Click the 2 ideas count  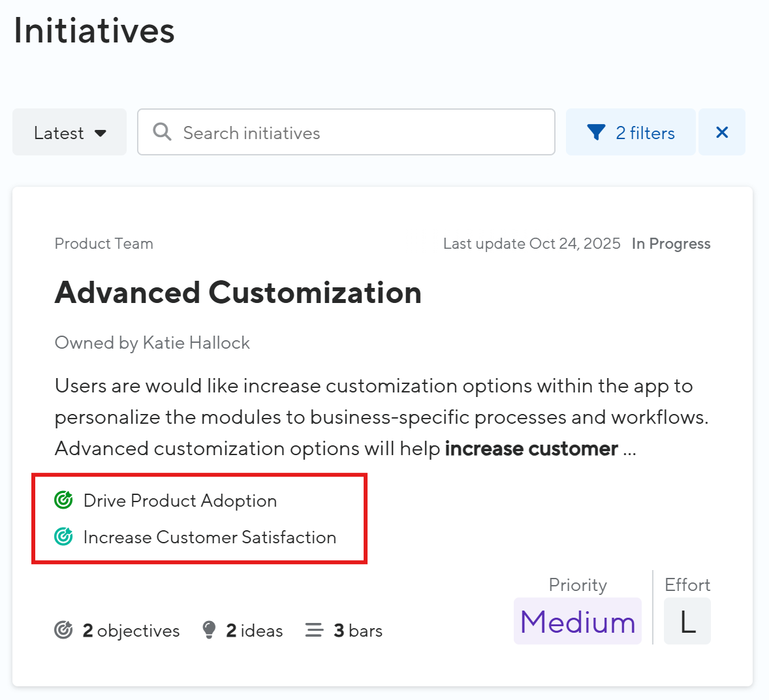pos(255,631)
